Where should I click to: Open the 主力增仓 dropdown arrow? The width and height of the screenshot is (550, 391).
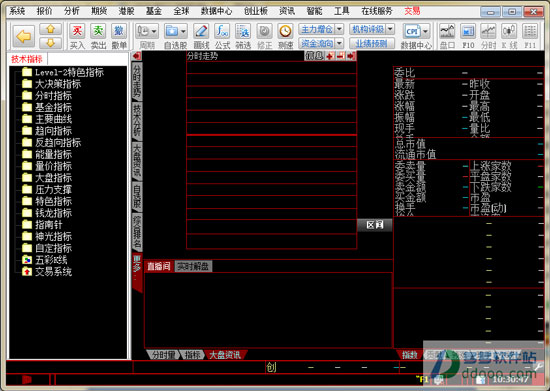coord(339,29)
